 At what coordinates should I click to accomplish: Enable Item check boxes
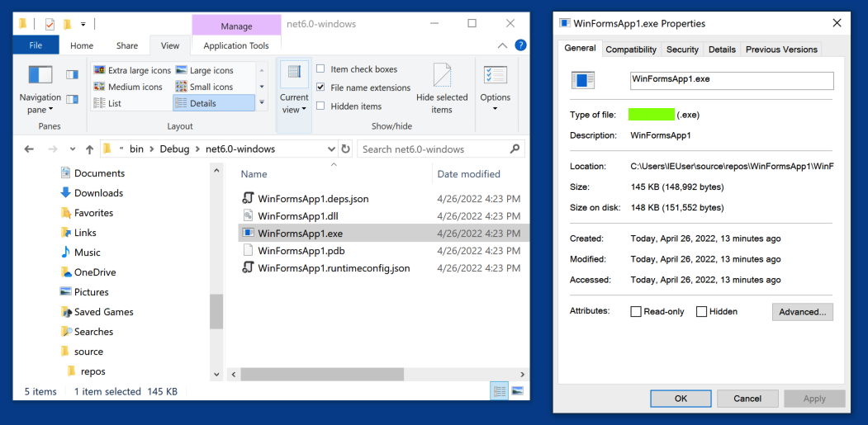pyautogui.click(x=320, y=69)
